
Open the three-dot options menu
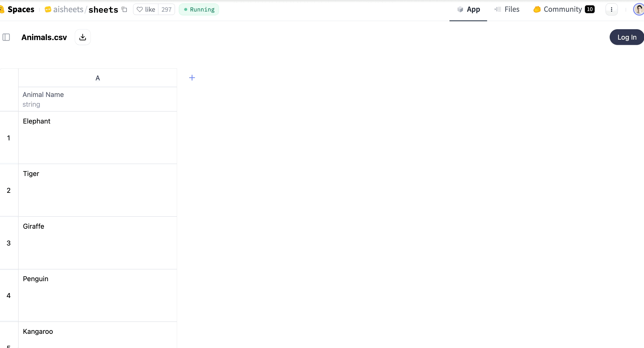[x=611, y=10]
